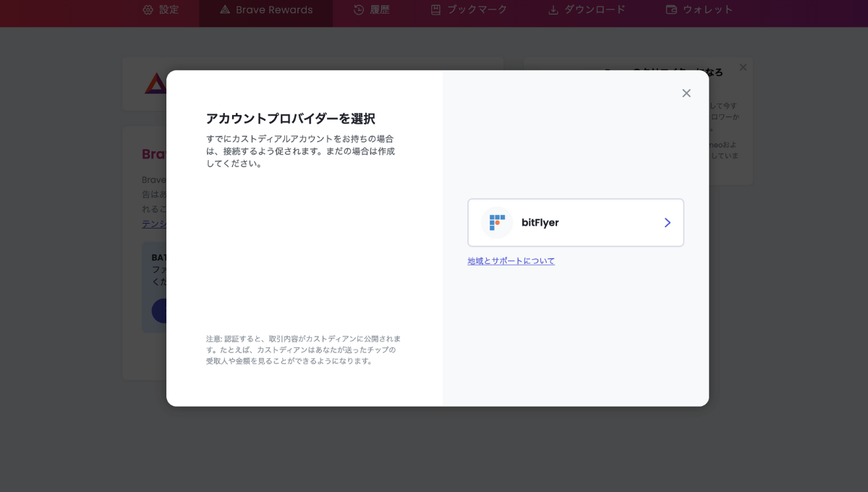Click the download arrow icon beside ダウンロード

(x=553, y=10)
